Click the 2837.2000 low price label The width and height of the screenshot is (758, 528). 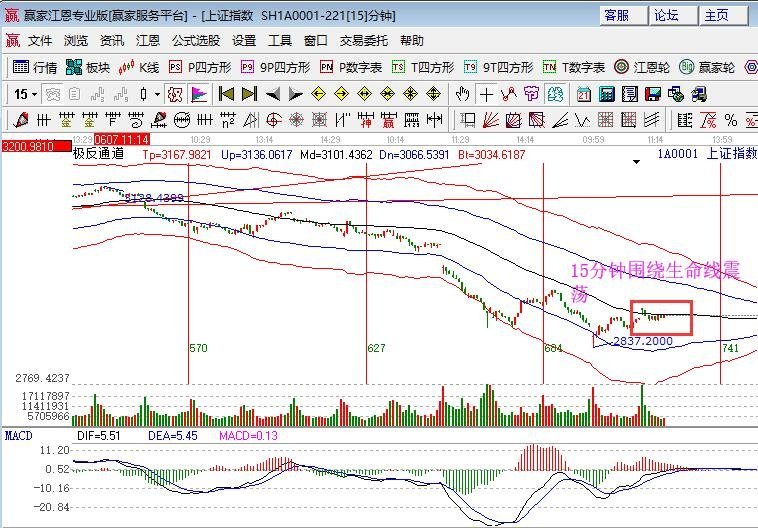coord(642,341)
